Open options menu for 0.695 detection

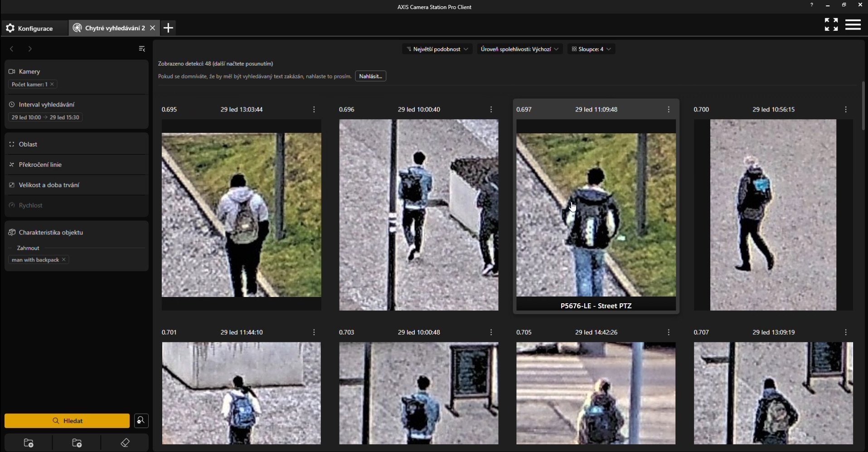coord(314,110)
